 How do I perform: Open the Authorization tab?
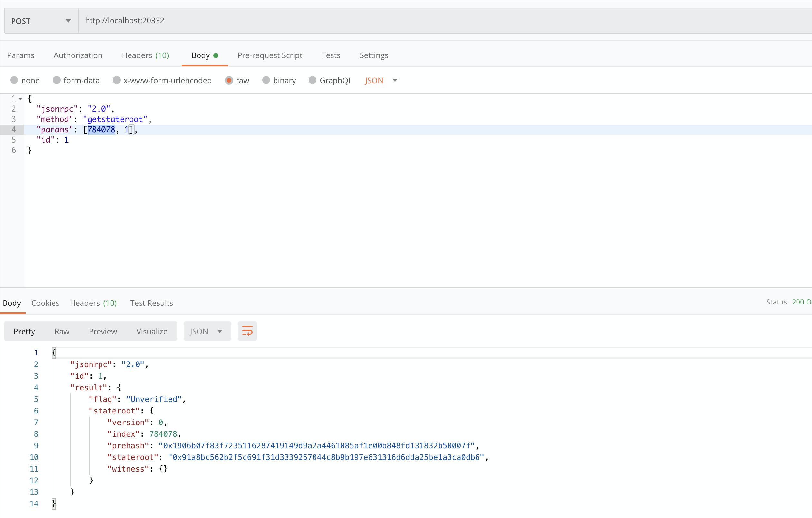point(78,55)
